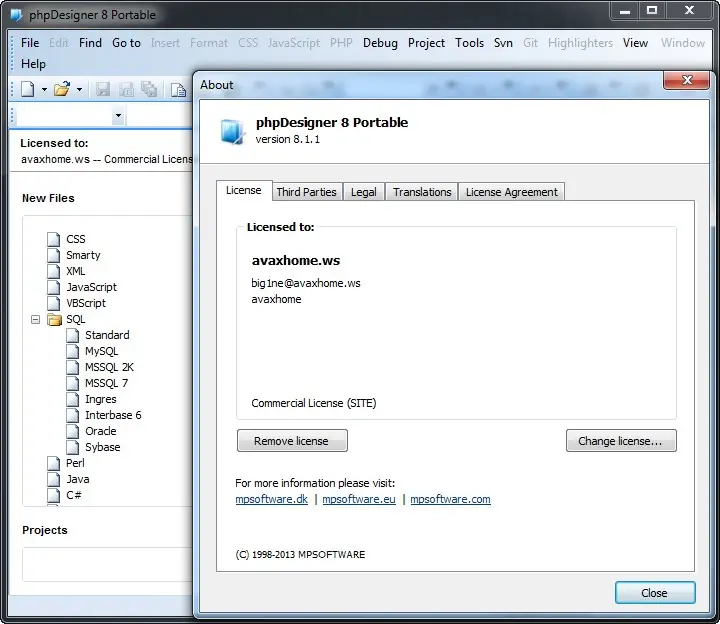This screenshot has height=624, width=720.
Task: Open the mpsoftware.com link
Action: pyautogui.click(x=450, y=499)
